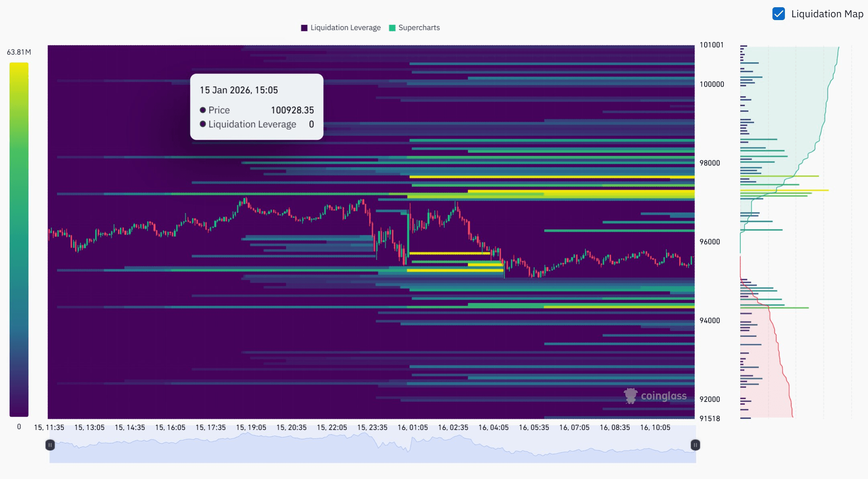The height and width of the screenshot is (479, 868).
Task: Click the 100000 price axis label
Action: [711, 84]
